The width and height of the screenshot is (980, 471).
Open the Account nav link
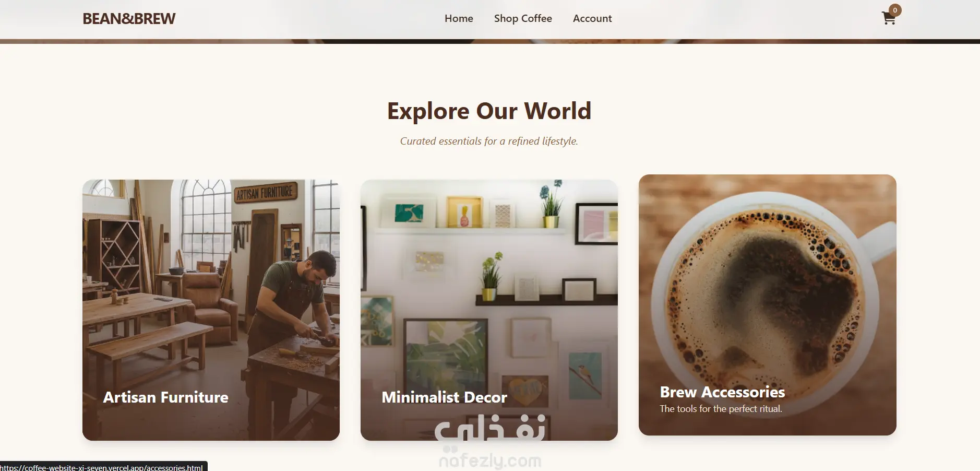pyautogui.click(x=592, y=18)
